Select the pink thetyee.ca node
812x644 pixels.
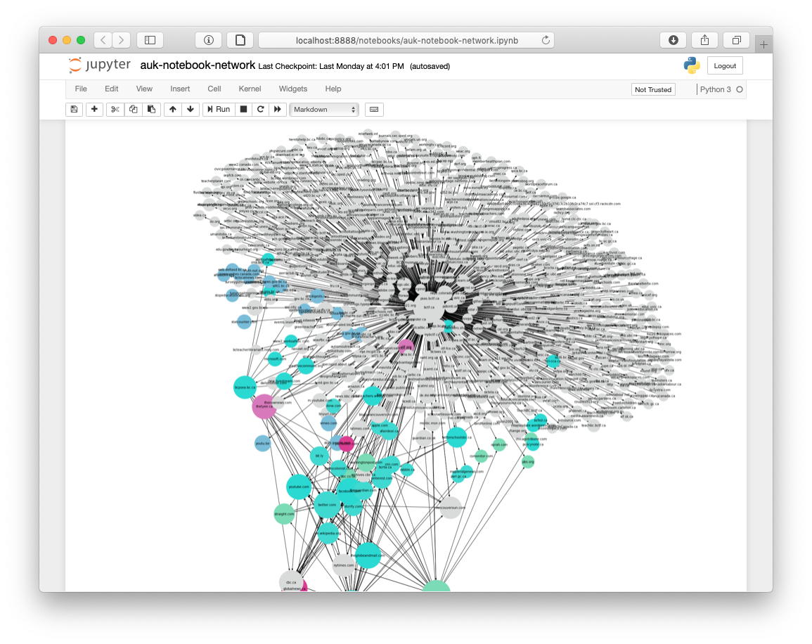[264, 406]
